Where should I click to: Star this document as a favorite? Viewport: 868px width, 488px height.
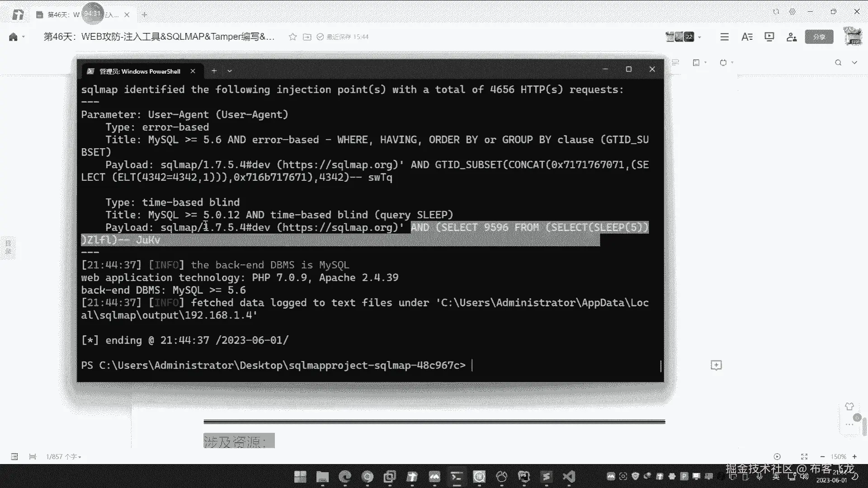pos(292,37)
